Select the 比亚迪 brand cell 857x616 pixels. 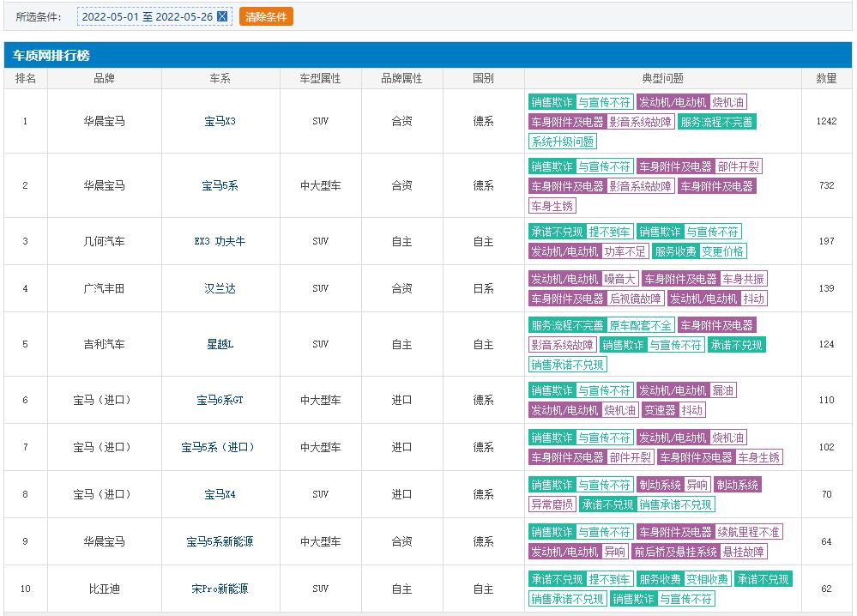[105, 589]
